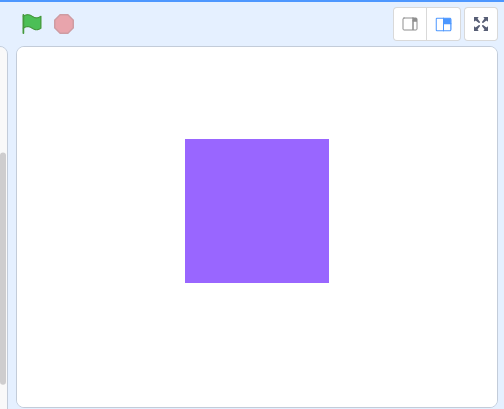Switch to the large stage layout

point(444,24)
